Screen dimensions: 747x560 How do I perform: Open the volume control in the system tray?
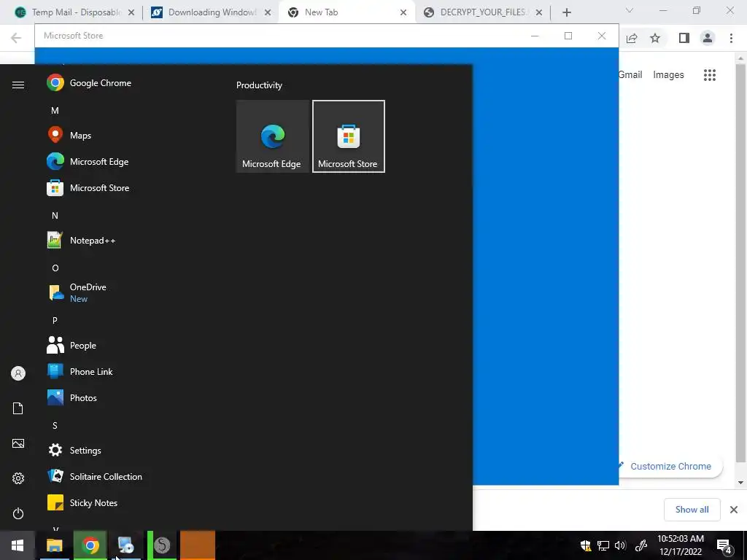tap(620, 545)
